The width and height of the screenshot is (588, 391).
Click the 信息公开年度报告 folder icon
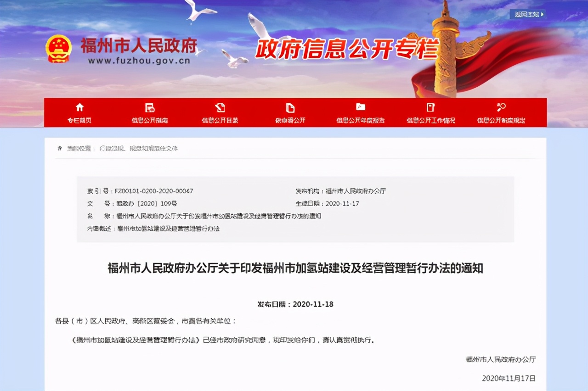361,107
